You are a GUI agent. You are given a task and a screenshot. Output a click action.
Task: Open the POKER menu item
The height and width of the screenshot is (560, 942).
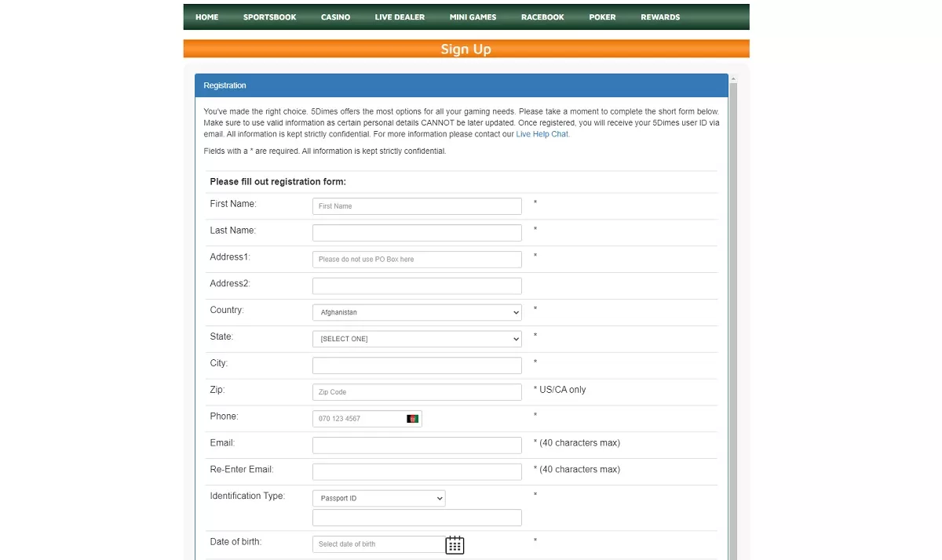(602, 17)
